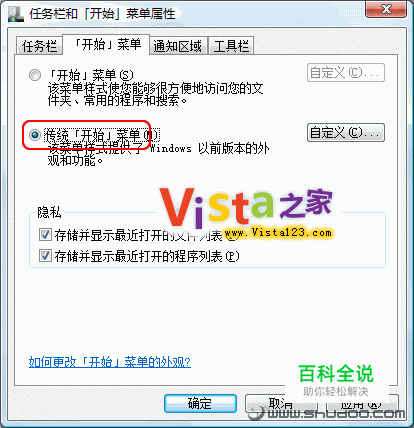Viewport: 414px width, 428px height.
Task: Confirm with the 确定 button
Action: (x=200, y=404)
